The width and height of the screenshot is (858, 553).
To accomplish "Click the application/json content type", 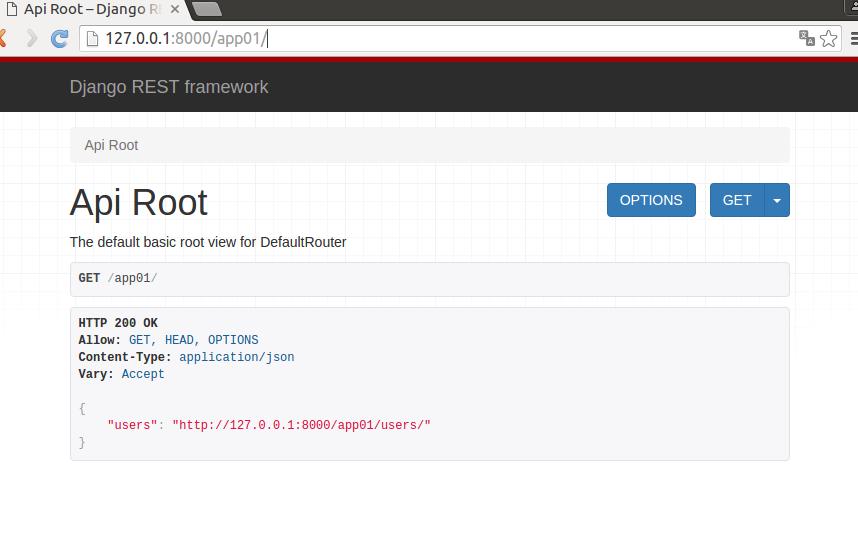I will (x=236, y=357).
